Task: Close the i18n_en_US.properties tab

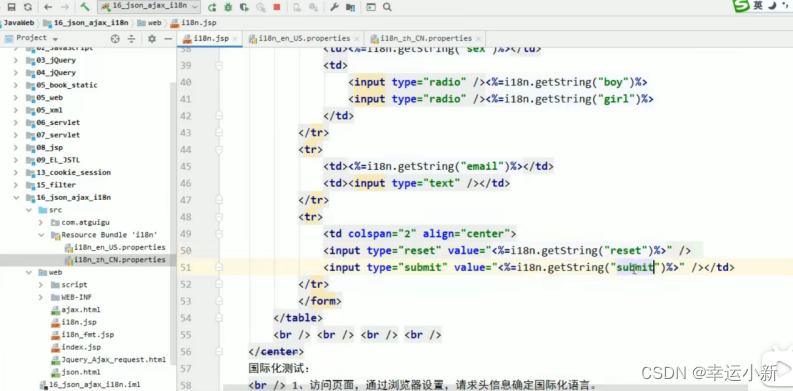Action: point(357,39)
